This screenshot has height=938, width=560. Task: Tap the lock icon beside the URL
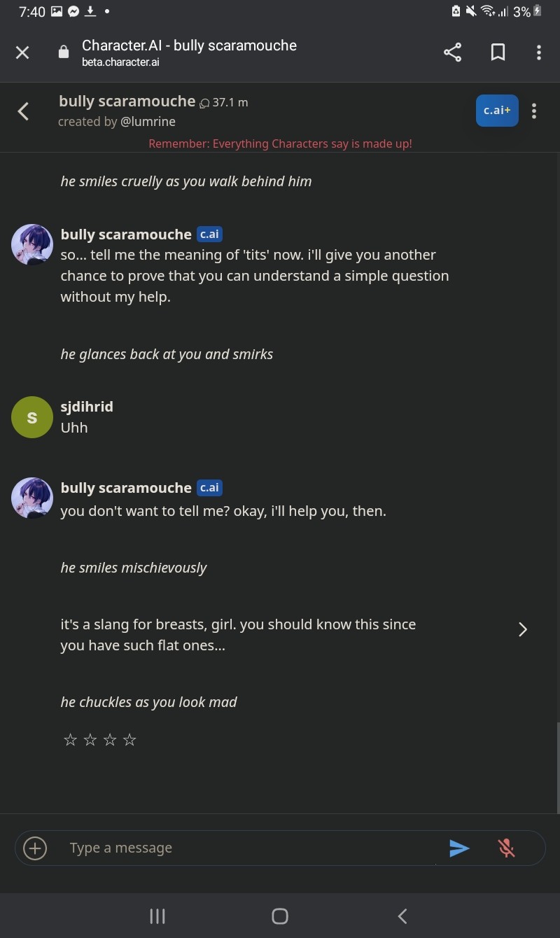click(64, 52)
